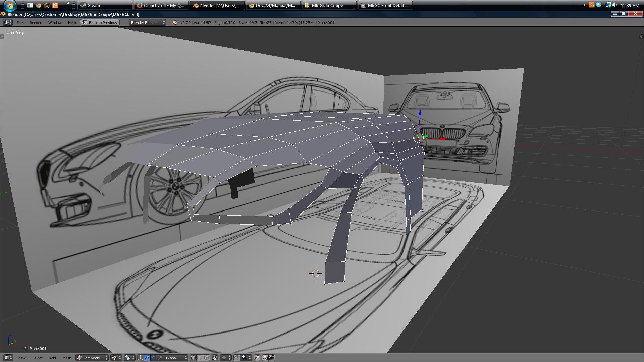Viewport: 644px width, 362px height.
Task: Expand the properties region plus at top right
Action: click(x=641, y=36)
